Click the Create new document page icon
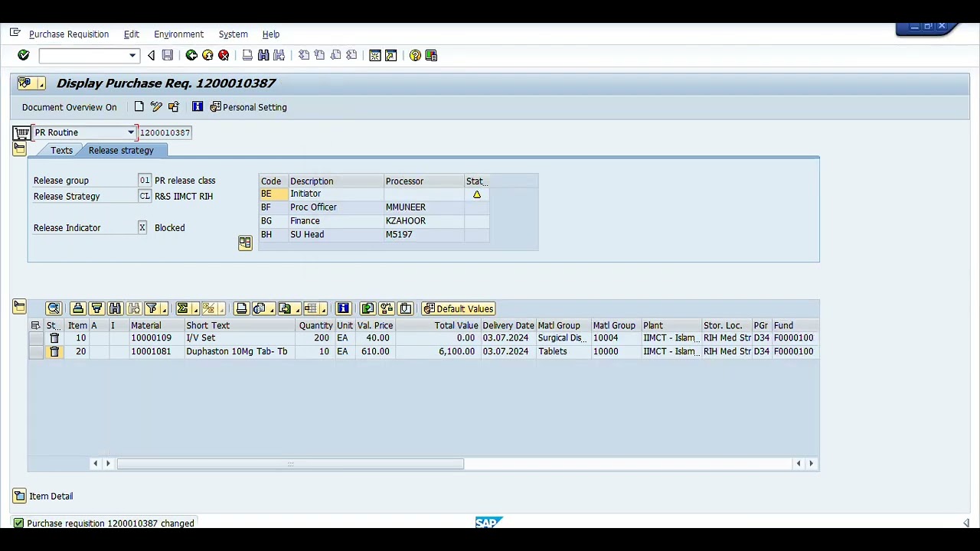980x551 pixels. click(139, 107)
